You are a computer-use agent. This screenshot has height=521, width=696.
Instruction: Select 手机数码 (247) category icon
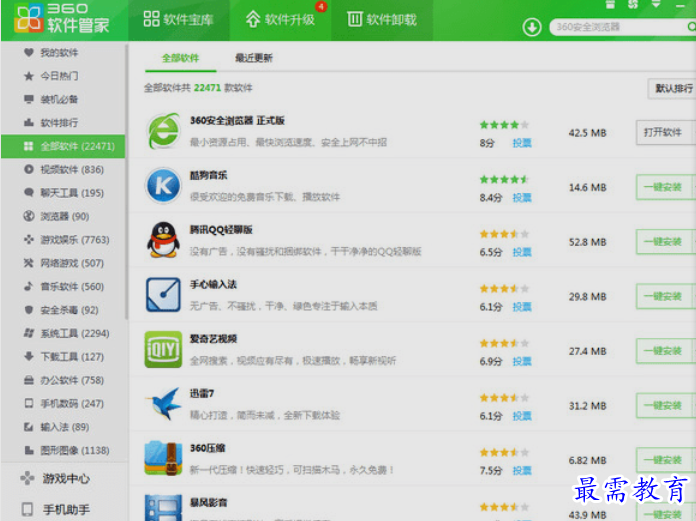(x=29, y=403)
